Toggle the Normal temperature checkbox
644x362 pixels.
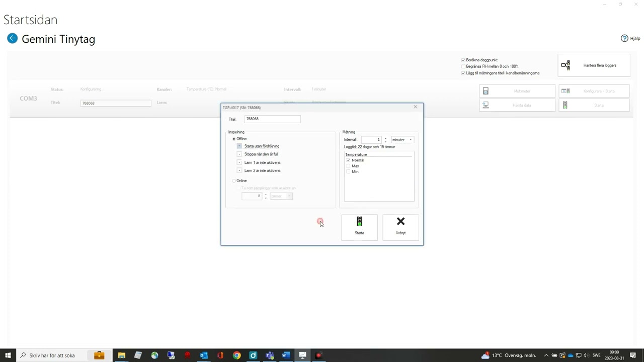[348, 160]
